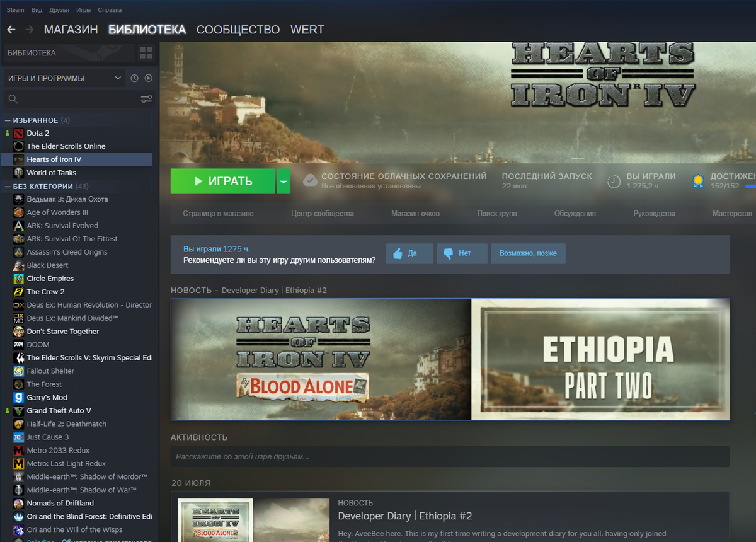Click the ARK: Survival Evolved icon
Viewport: 756px width, 542px height.
pos(19,226)
